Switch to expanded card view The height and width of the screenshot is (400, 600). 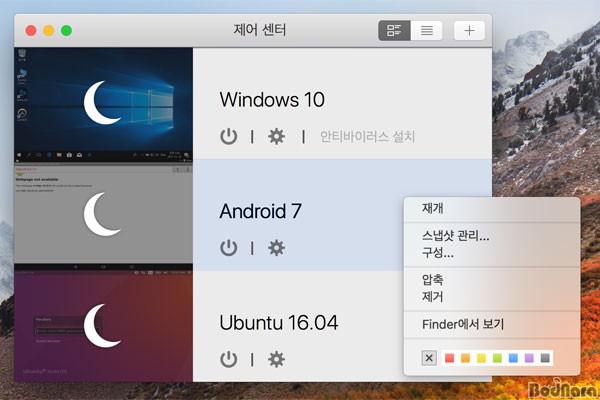click(x=394, y=30)
